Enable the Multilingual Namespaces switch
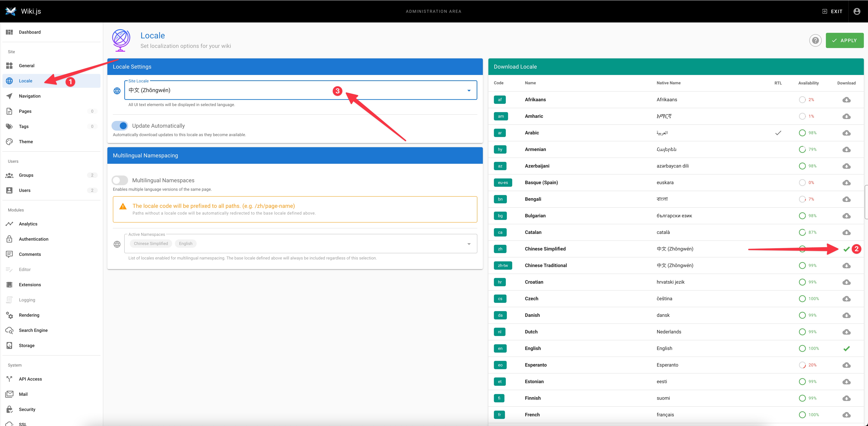 [x=120, y=181]
